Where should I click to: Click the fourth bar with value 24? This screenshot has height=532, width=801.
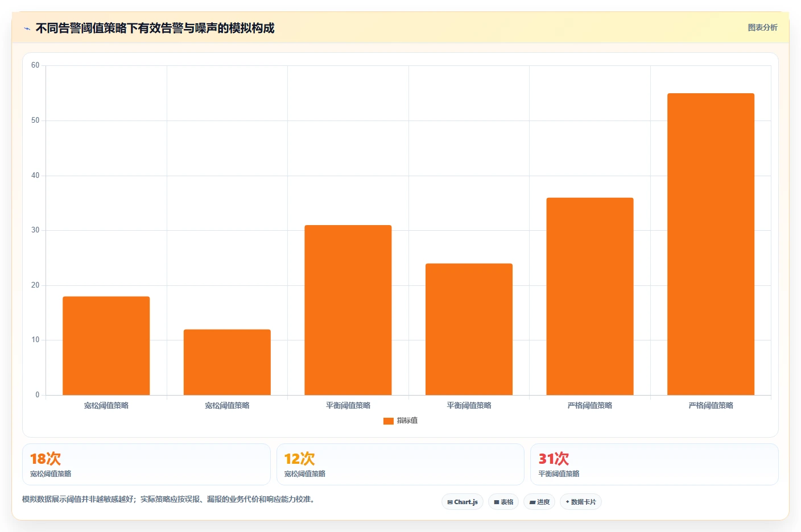pos(469,329)
